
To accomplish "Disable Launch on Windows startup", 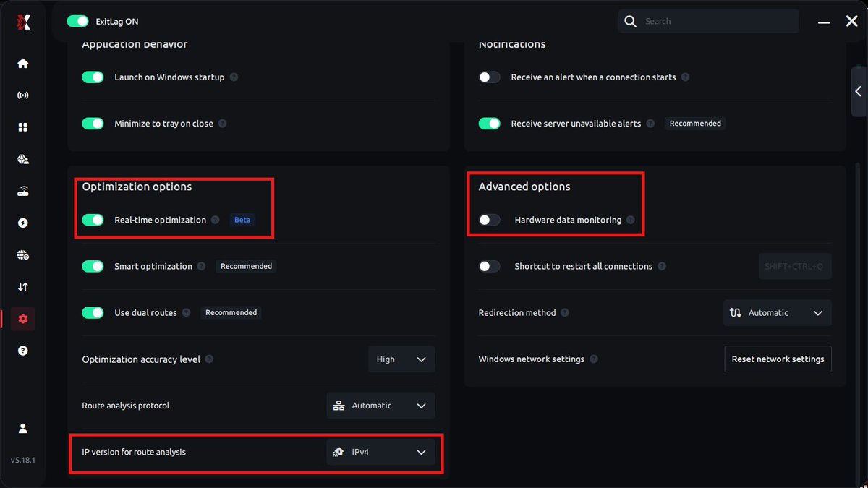I will 93,77.
